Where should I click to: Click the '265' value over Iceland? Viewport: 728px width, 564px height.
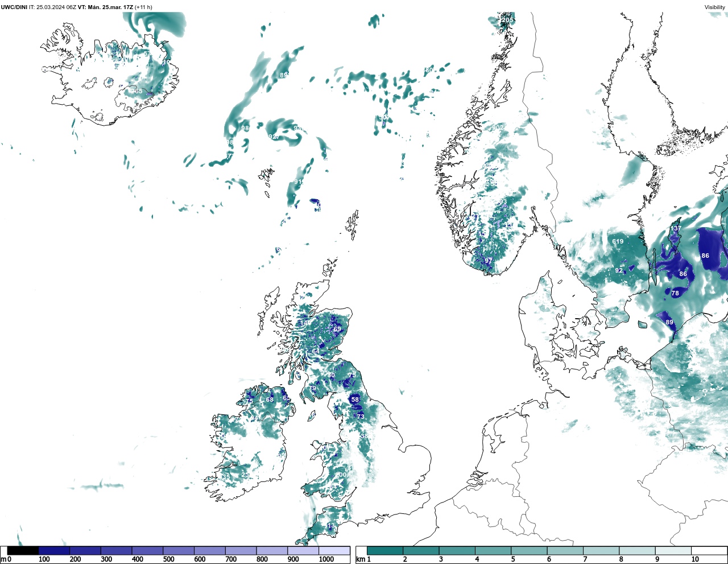coord(137,91)
